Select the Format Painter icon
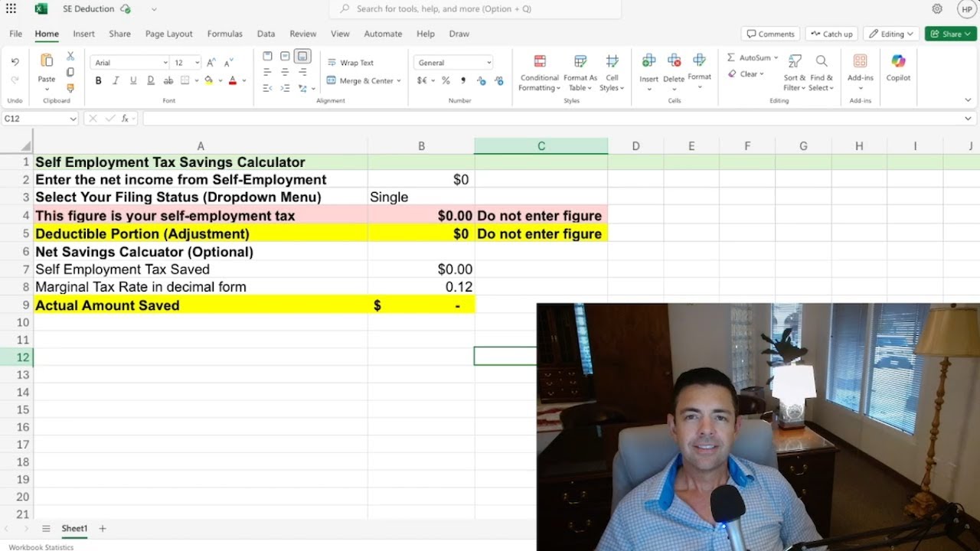Image resolution: width=980 pixels, height=551 pixels. coord(70,89)
